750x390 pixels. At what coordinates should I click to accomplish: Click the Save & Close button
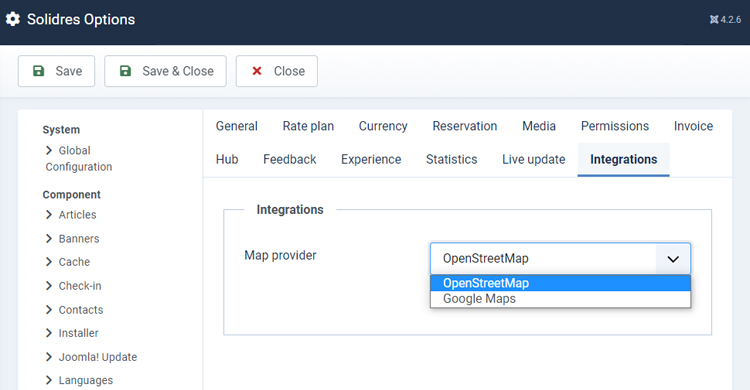coord(165,71)
